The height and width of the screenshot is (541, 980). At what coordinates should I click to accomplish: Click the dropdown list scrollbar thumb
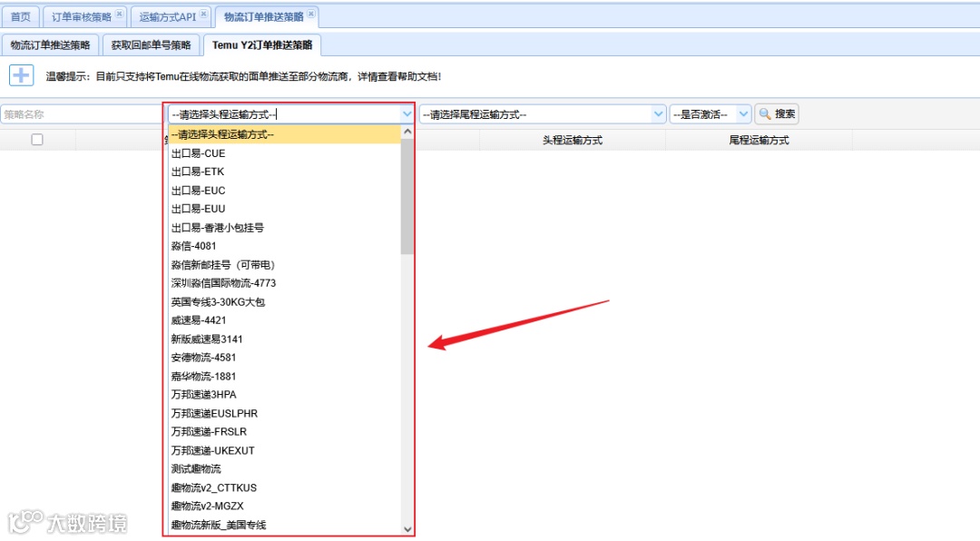click(x=407, y=196)
